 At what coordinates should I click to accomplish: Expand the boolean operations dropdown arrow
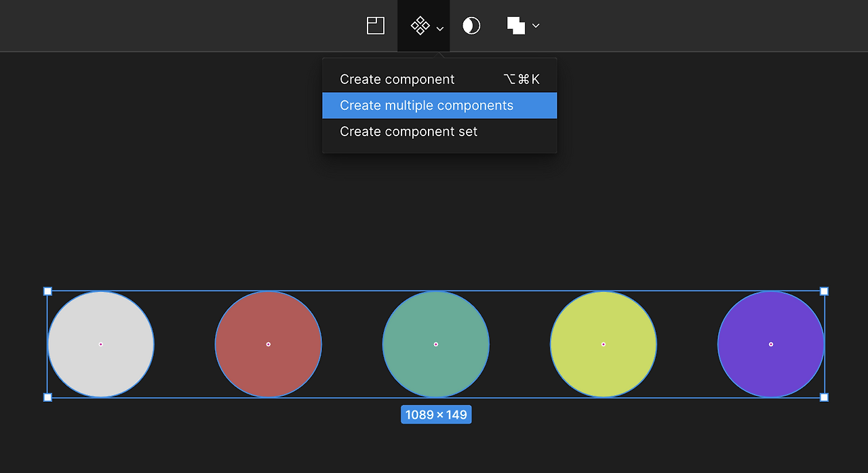click(x=536, y=26)
